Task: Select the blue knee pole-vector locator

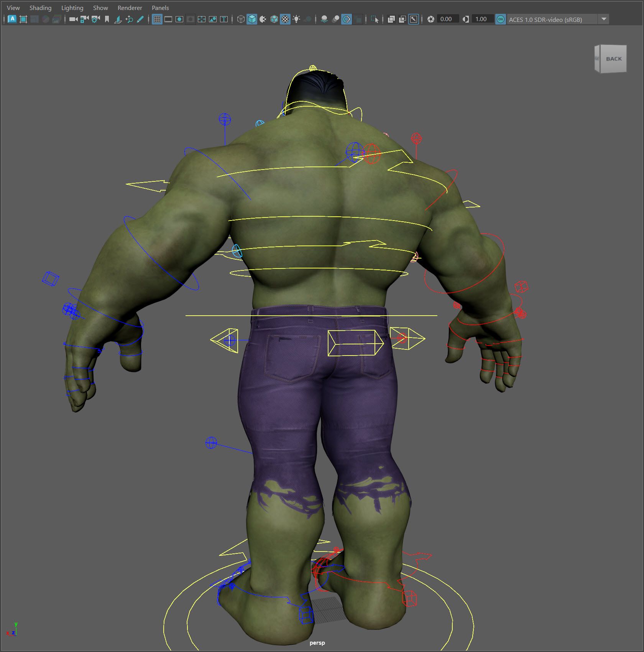Action: coord(211,443)
